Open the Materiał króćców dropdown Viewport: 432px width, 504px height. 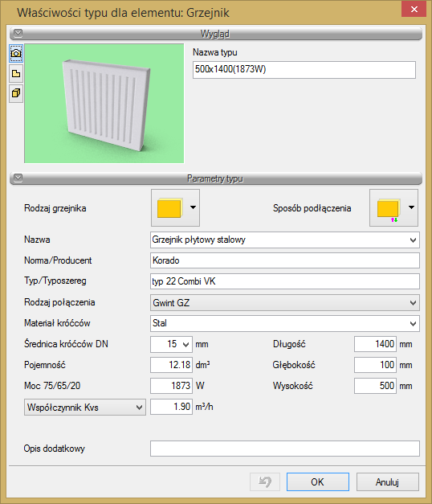point(284,323)
